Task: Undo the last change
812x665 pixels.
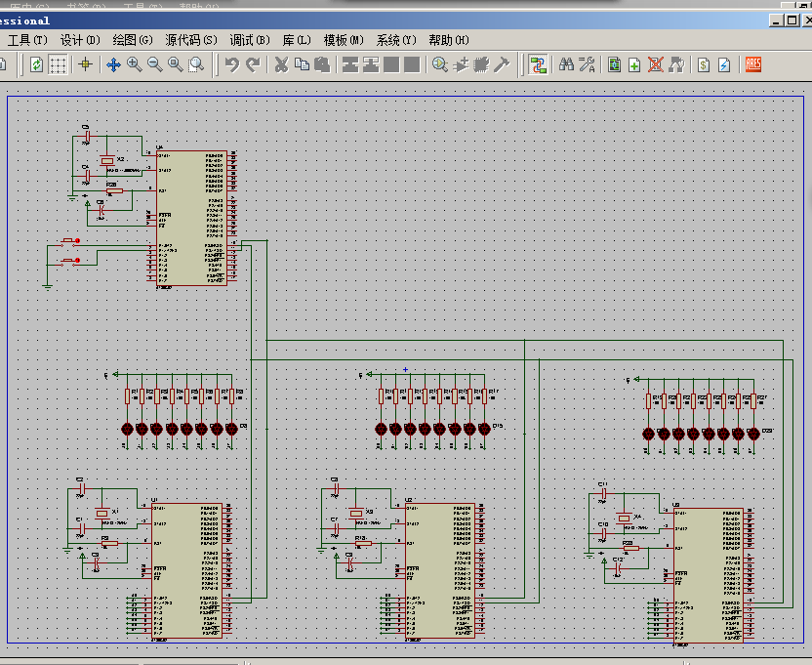Action: 232,64
